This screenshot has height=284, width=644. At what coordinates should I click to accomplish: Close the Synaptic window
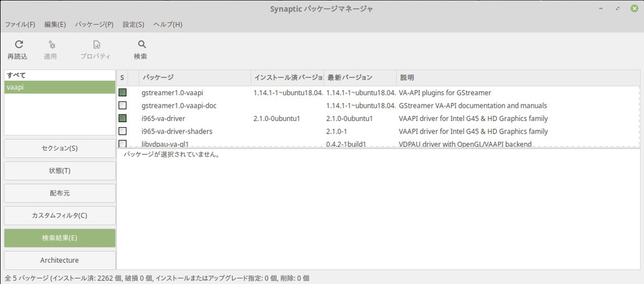634,9
